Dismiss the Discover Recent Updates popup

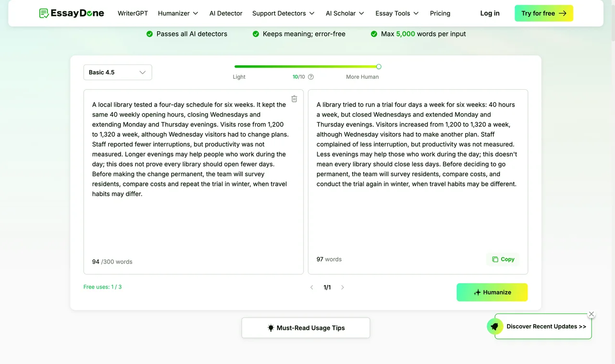tap(591, 314)
